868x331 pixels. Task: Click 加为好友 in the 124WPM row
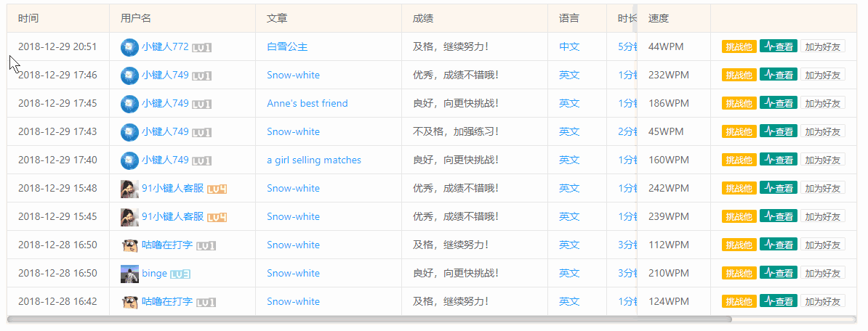pos(823,302)
